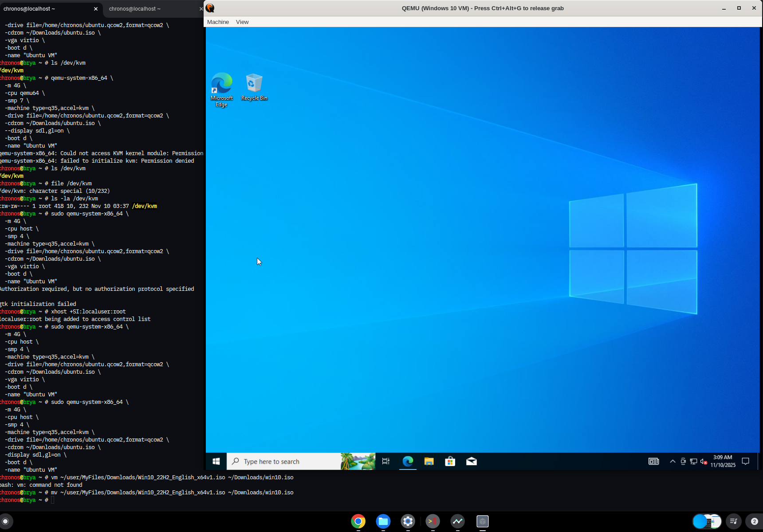Open the Mail app from the Windows taskbar
Image resolution: width=763 pixels, height=532 pixels.
tap(472, 462)
